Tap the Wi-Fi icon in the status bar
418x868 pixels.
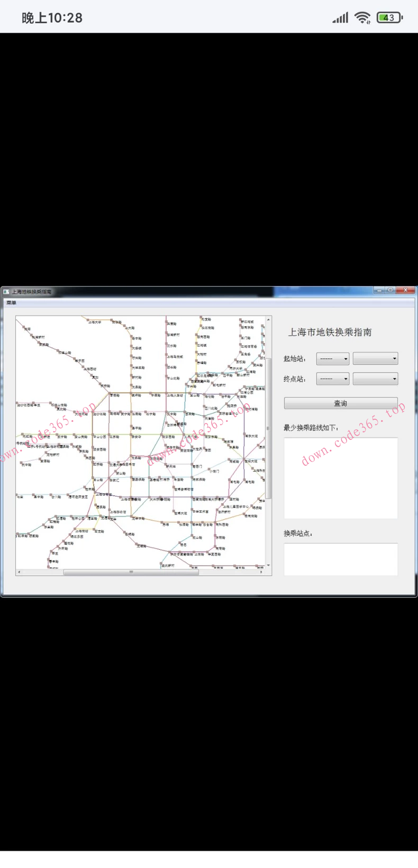[x=362, y=17]
